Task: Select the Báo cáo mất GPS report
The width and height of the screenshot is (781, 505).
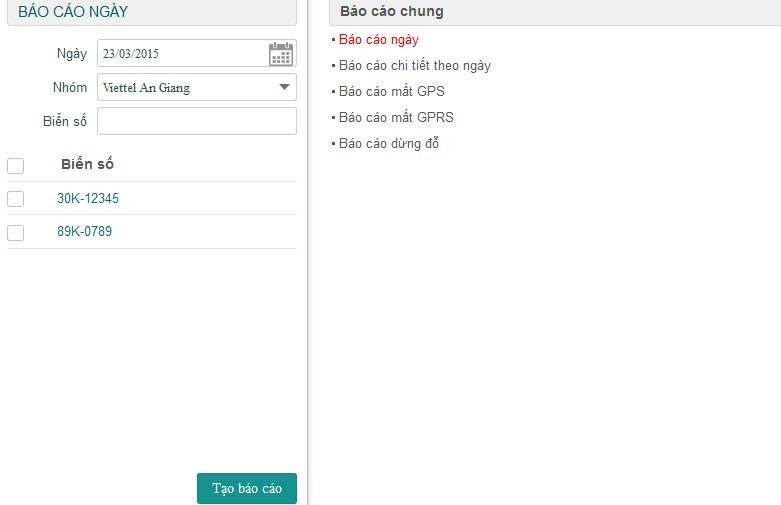Action: [x=391, y=92]
